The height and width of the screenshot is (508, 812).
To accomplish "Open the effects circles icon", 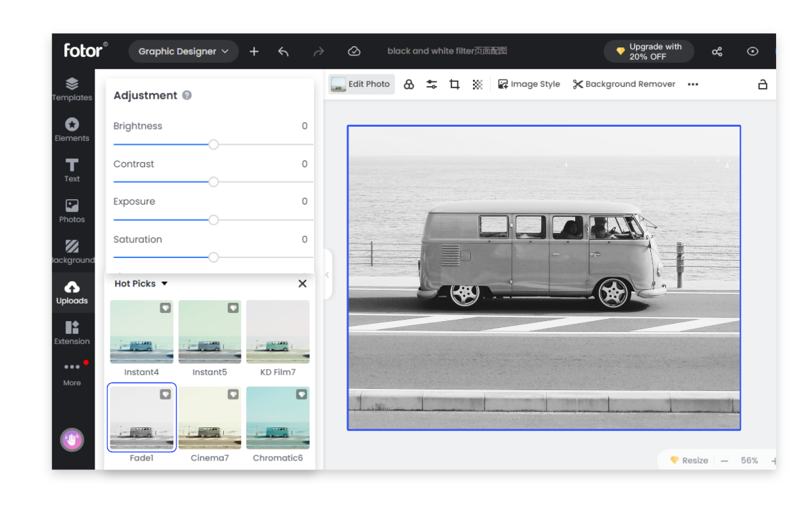I will click(409, 84).
